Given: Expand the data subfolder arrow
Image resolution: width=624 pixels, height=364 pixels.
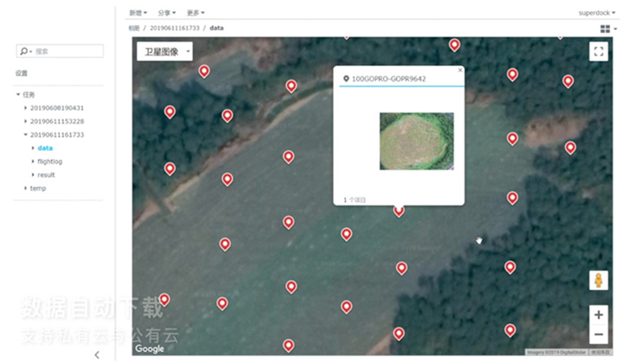Looking at the screenshot, I should coord(33,148).
